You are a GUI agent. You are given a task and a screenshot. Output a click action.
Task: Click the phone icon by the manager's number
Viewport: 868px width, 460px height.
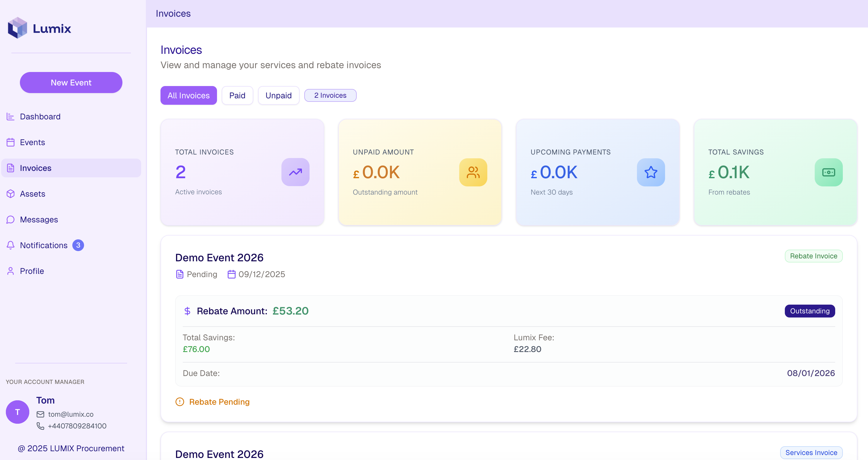coord(40,426)
